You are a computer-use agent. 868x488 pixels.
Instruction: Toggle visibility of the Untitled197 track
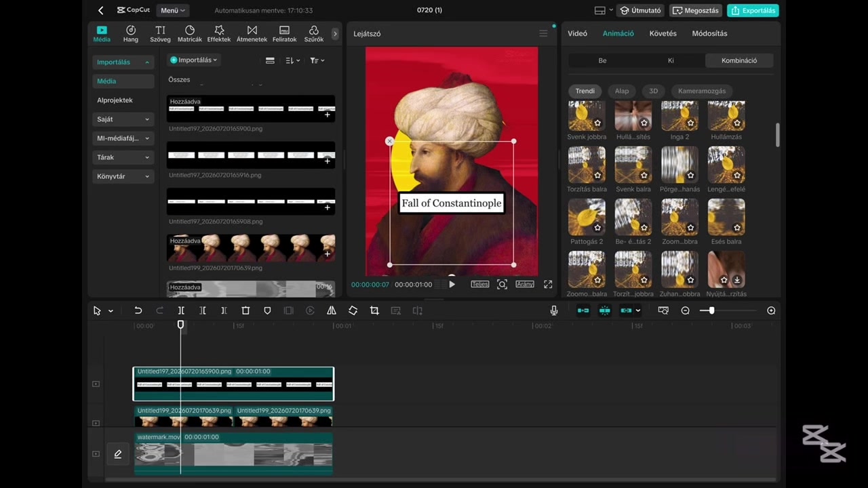(x=96, y=384)
